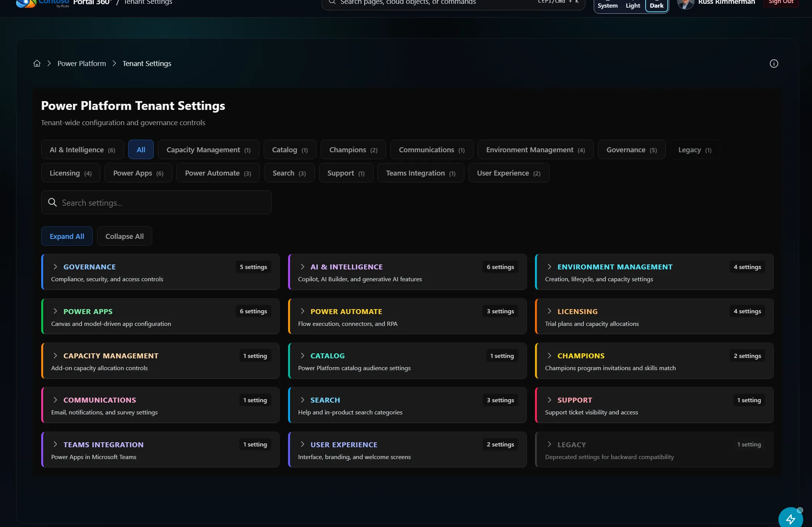Focus the global search pages box
Screen dimensions: 812x527
[453, 3]
